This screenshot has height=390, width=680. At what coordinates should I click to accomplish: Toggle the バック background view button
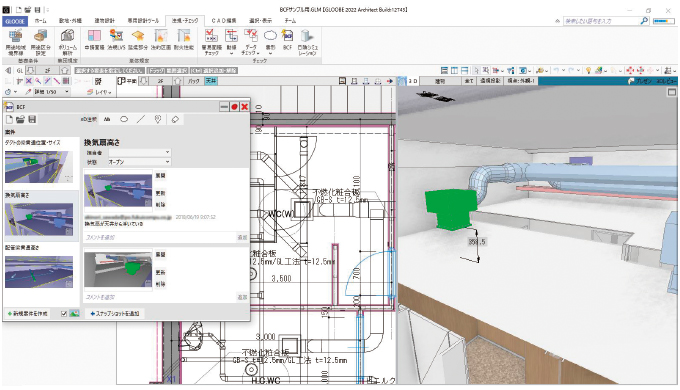coord(193,81)
